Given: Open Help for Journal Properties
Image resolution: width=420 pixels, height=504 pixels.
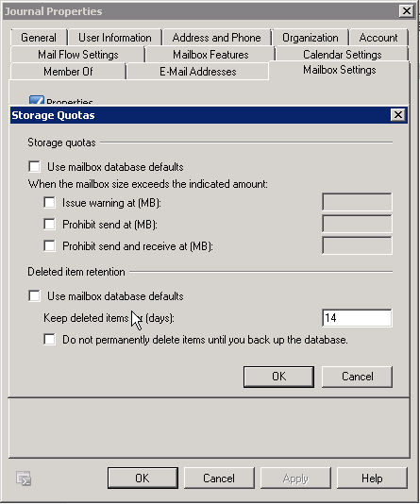Looking at the screenshot, I should tap(372, 478).
